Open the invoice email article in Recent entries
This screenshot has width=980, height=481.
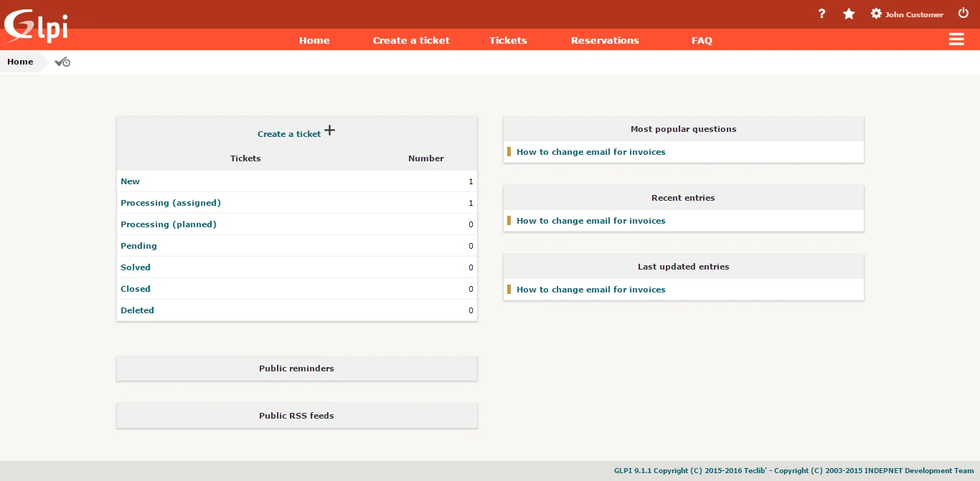click(590, 220)
